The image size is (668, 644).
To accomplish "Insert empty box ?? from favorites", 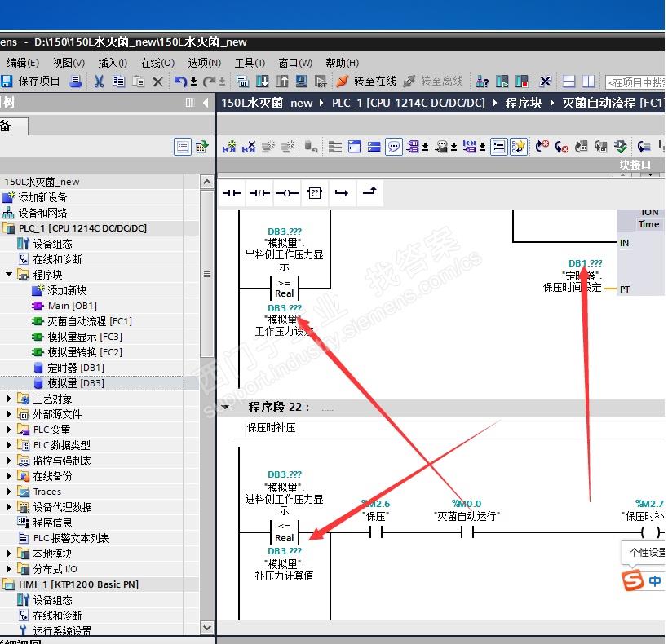I will pos(315,193).
